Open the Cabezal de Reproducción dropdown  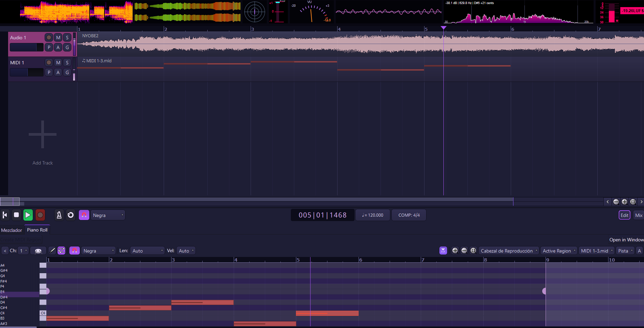tap(509, 250)
